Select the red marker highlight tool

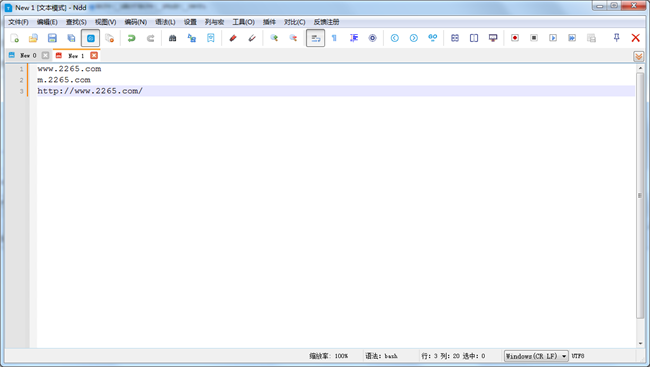(x=233, y=38)
